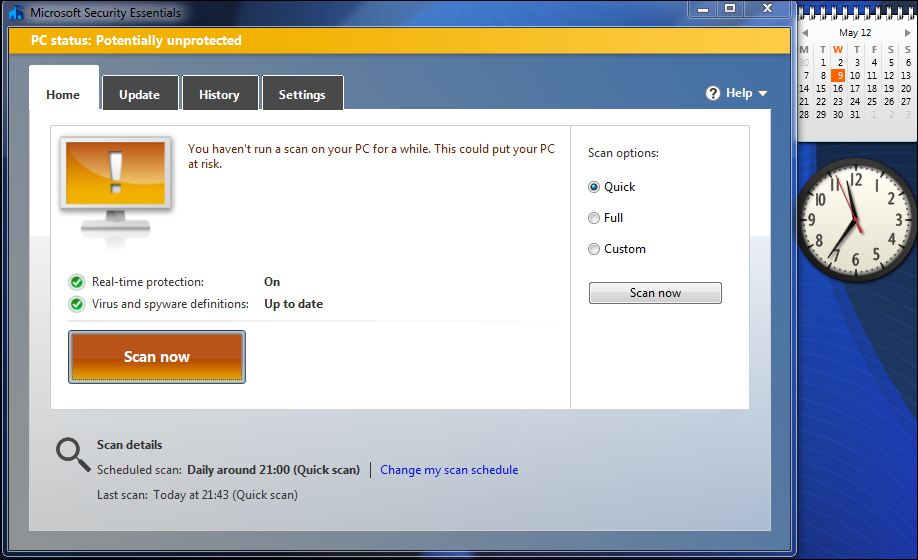Image resolution: width=918 pixels, height=560 pixels.
Task: Click the Last scan: Today at 21:43 text
Action: [197, 495]
